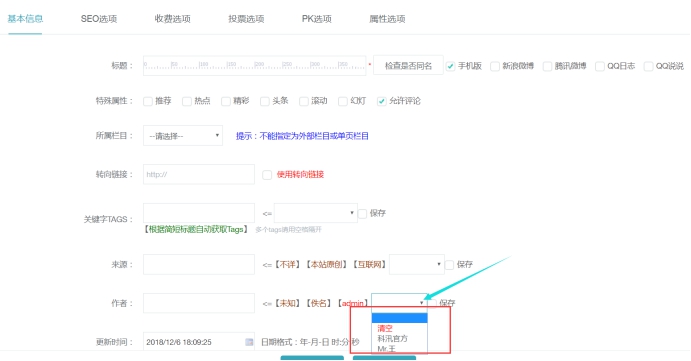Expand the 所属栏目 dropdown
Viewport: 691px width, 361px height.
pos(183,136)
